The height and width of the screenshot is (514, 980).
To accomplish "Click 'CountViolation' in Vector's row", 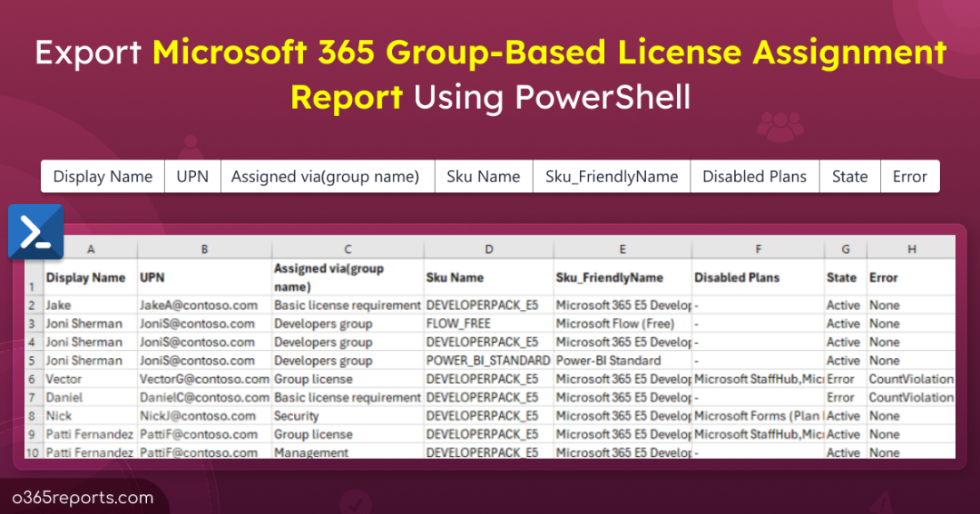I will pos(912,379).
